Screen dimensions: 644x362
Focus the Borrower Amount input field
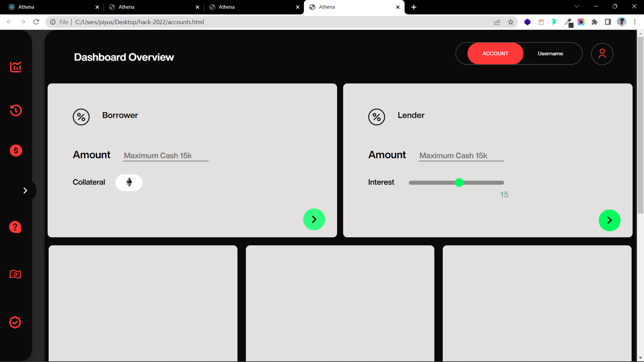166,156
